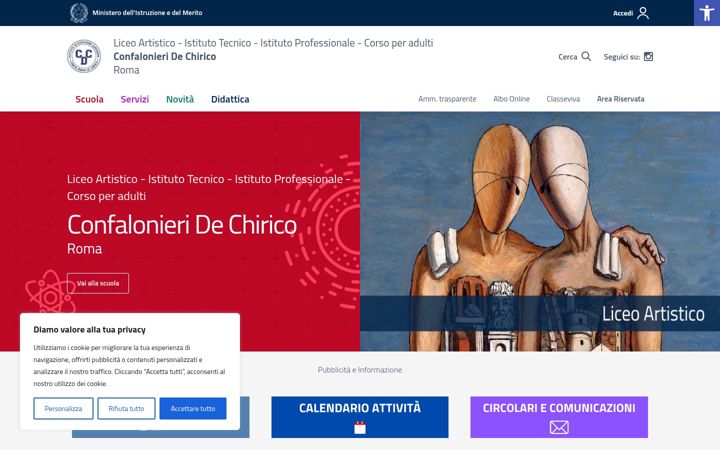This screenshot has width=720, height=450.
Task: Open the Novità menu
Action: pyautogui.click(x=180, y=99)
